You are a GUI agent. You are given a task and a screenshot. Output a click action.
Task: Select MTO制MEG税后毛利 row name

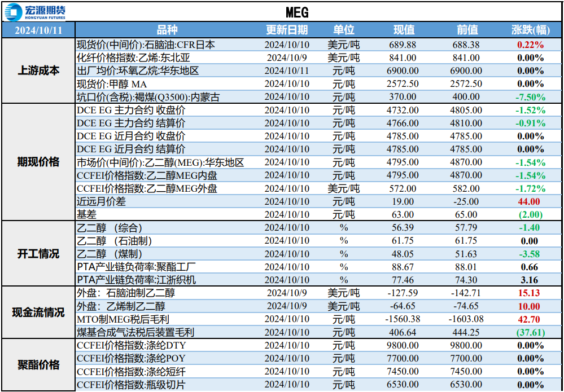point(123,319)
